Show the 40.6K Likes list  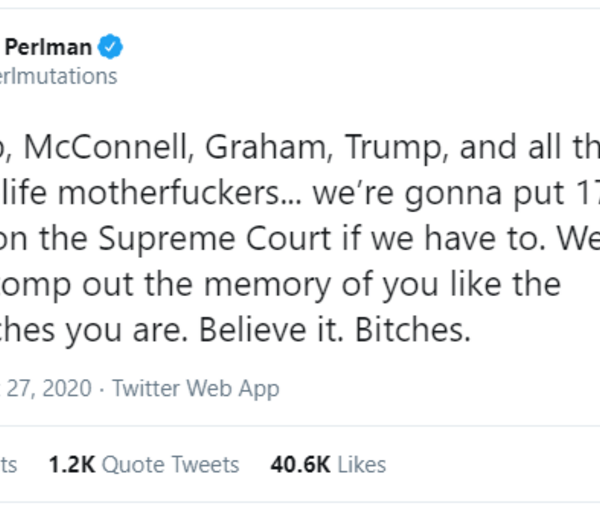(328, 464)
